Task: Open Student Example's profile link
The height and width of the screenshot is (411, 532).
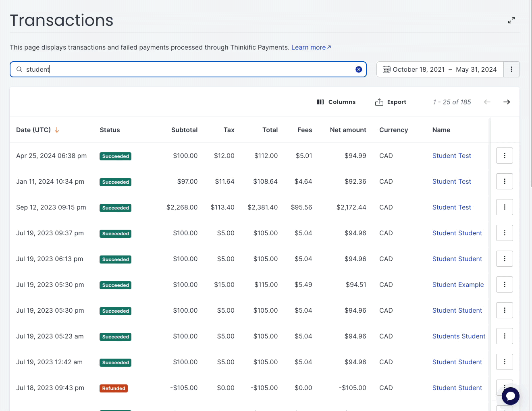Action: [458, 284]
